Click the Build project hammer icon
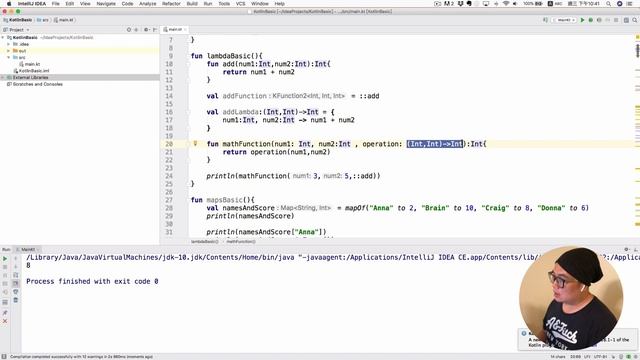Image resolution: width=640 pixels, height=360 pixels. [545, 20]
